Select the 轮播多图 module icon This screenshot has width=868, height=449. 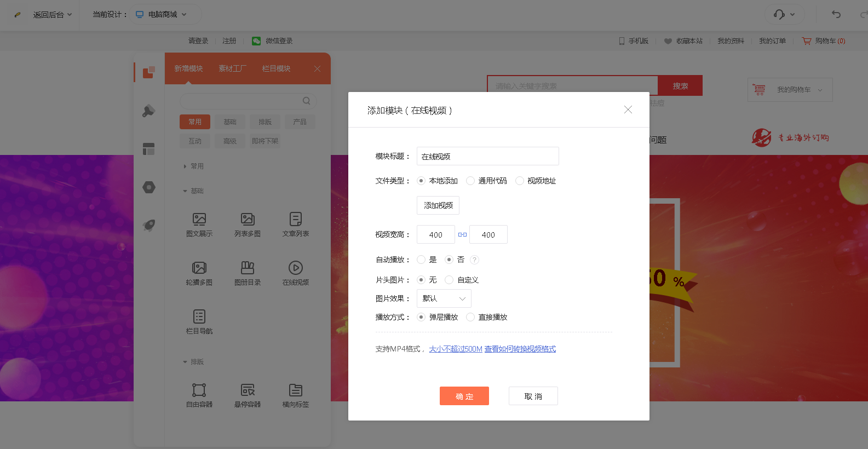tap(199, 268)
